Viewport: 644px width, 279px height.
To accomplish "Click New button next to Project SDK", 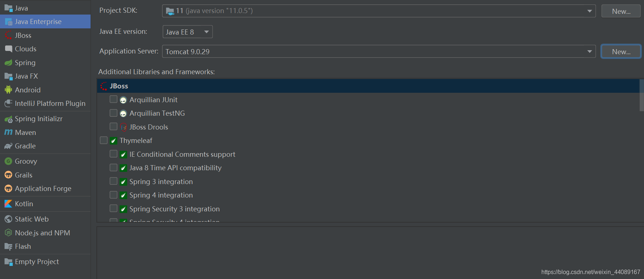I will (x=621, y=11).
